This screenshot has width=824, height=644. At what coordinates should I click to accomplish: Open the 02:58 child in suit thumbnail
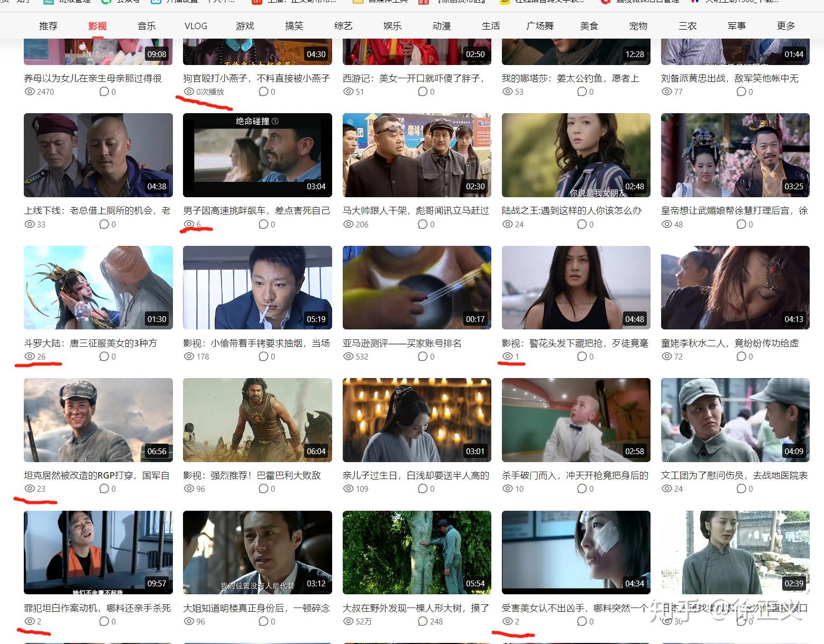coord(576,420)
